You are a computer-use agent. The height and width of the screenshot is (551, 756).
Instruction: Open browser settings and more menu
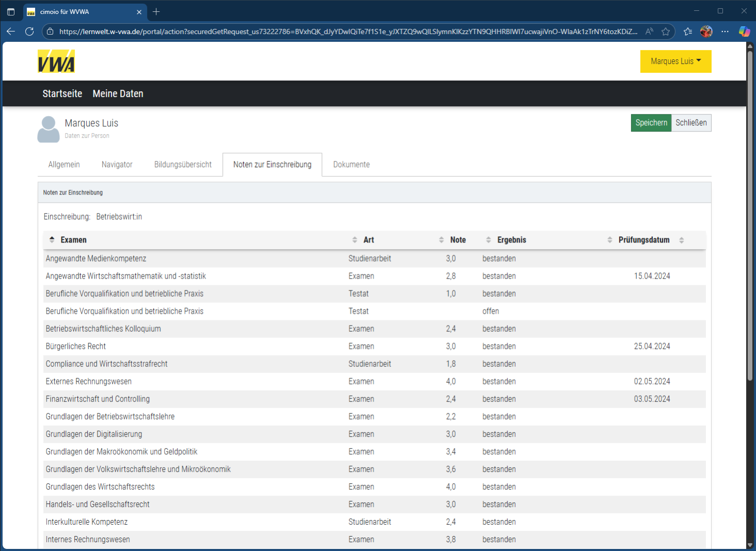click(725, 31)
